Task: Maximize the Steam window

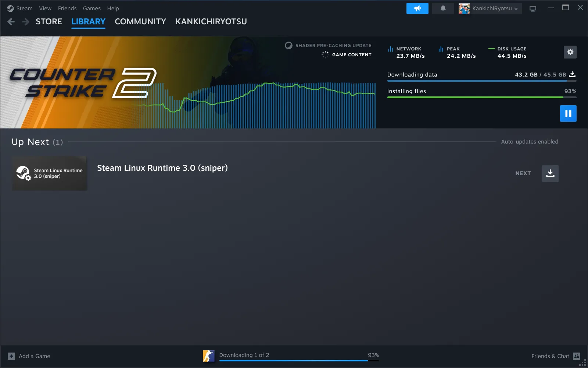Action: pos(566,8)
